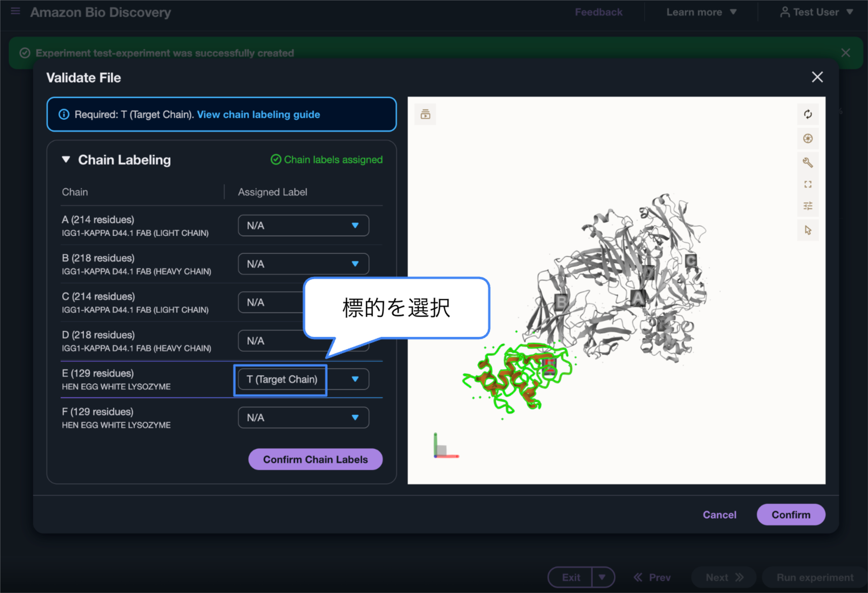Click the 'Chain' column header

pyautogui.click(x=75, y=192)
